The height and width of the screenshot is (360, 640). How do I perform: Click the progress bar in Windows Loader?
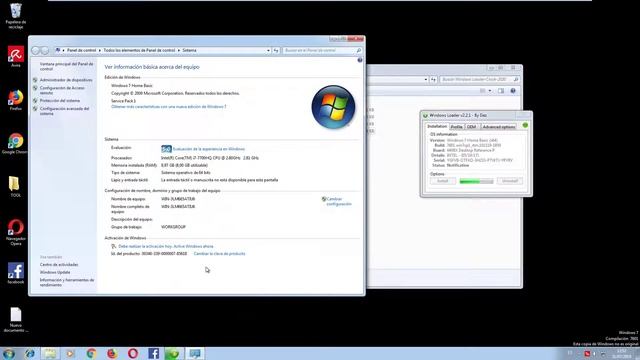coord(476,181)
